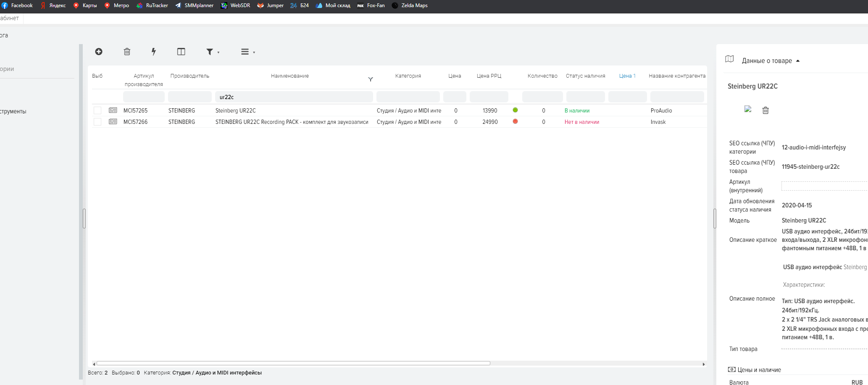The width and height of the screenshot is (868, 385).
Task: Open the Карты bookmark
Action: (x=85, y=5)
